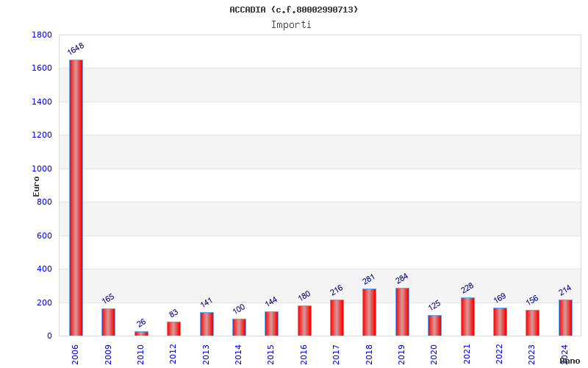Select the x-axis year label 2010
Image resolution: width=588 pixels, height=368 pixels.
[x=140, y=355]
